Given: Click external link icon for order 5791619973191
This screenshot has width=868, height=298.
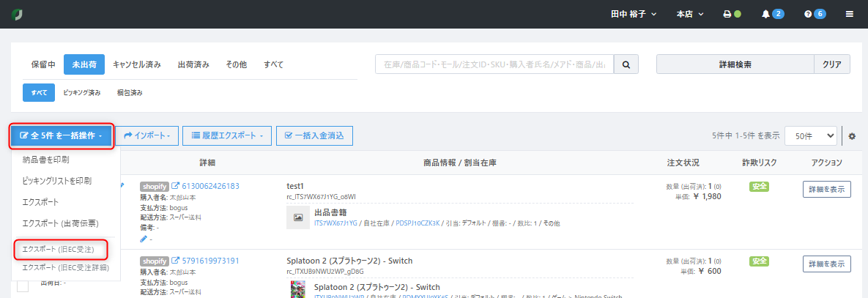Looking at the screenshot, I should pos(176,261).
